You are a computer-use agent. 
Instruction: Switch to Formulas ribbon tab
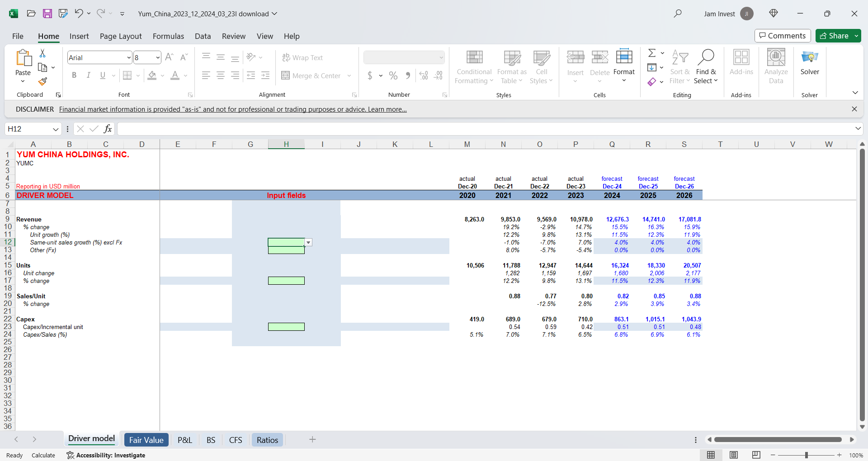point(168,36)
